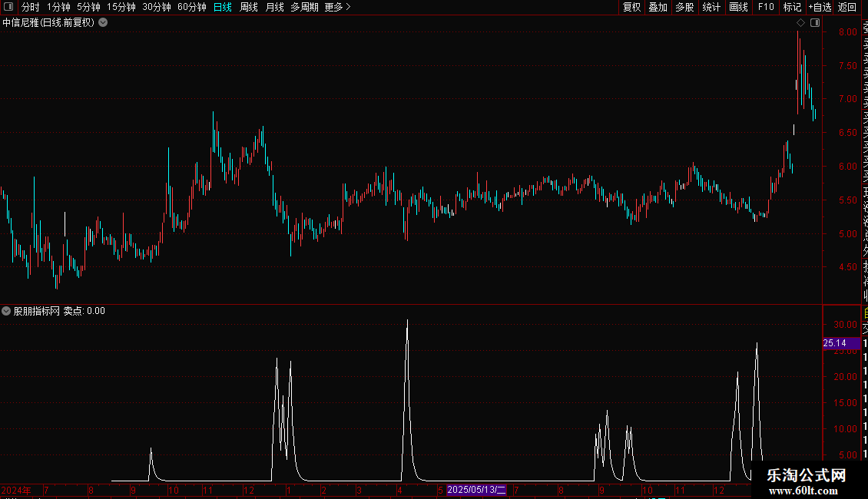Open F10 company info
This screenshot has width=868, height=499.
click(766, 7)
